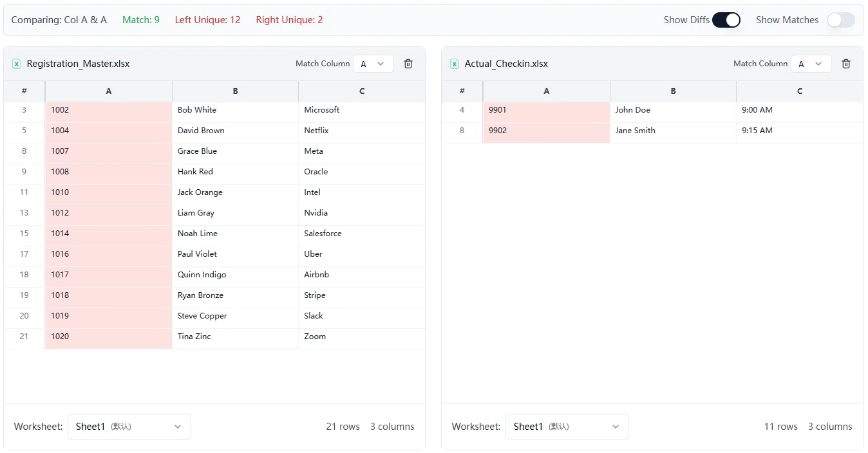Select the cell containing Zoom
The height and width of the screenshot is (453, 868).
click(x=361, y=336)
